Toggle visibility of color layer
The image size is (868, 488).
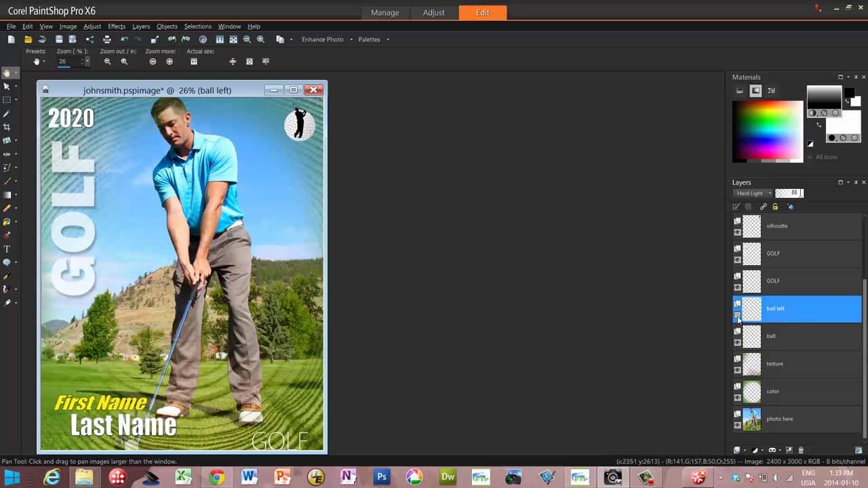737,397
